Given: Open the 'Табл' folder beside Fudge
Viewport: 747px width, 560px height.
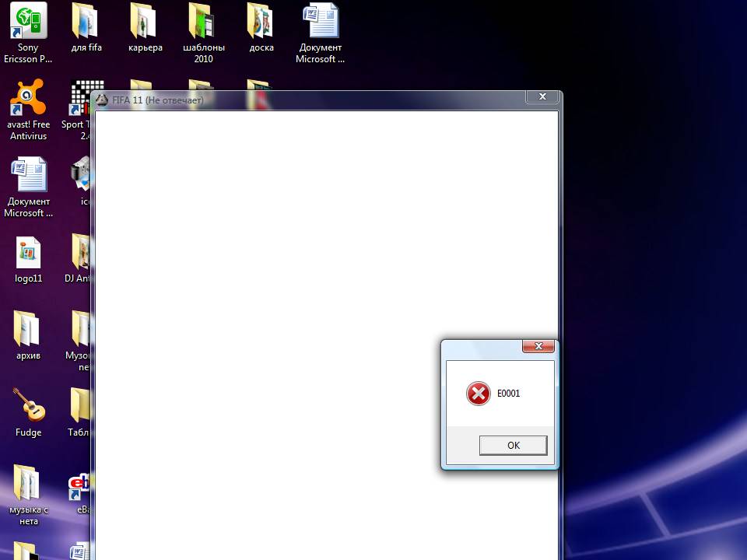Looking at the screenshot, I should tap(79, 412).
